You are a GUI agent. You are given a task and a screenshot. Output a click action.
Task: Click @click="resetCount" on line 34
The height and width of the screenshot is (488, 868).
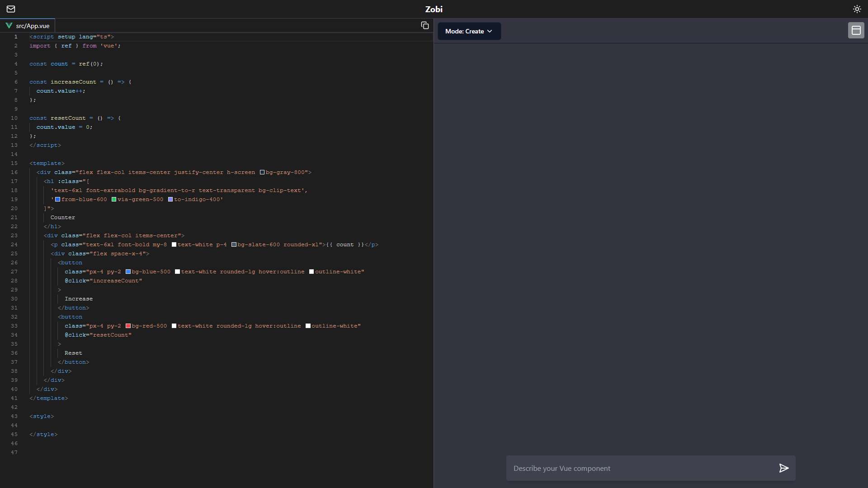tap(98, 335)
